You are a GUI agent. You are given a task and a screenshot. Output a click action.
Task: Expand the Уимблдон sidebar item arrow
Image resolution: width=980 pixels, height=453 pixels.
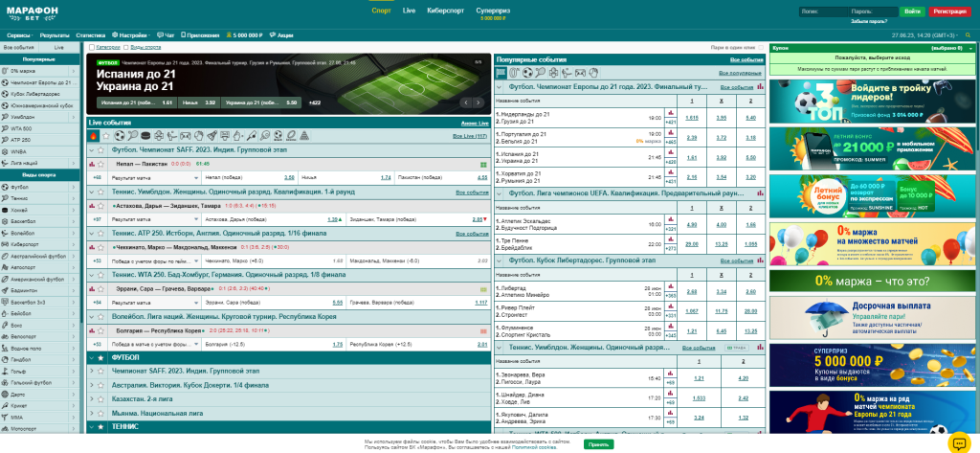(x=75, y=116)
